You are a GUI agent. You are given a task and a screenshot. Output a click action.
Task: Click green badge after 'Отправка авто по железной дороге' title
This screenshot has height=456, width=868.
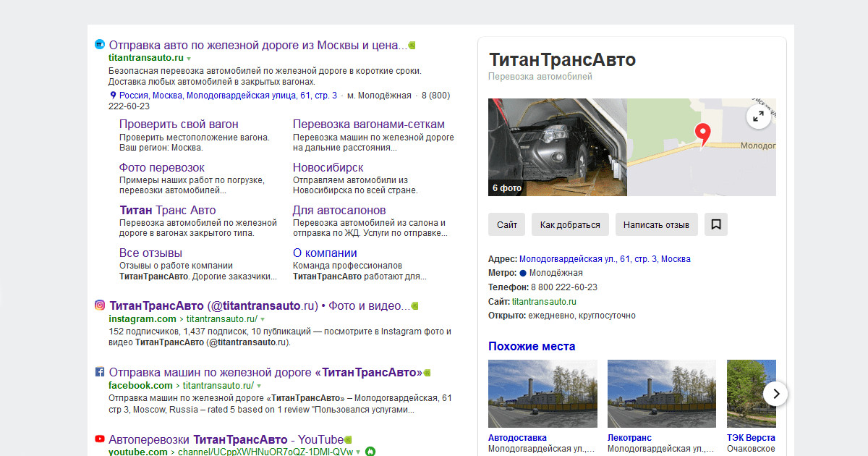pyautogui.click(x=412, y=45)
